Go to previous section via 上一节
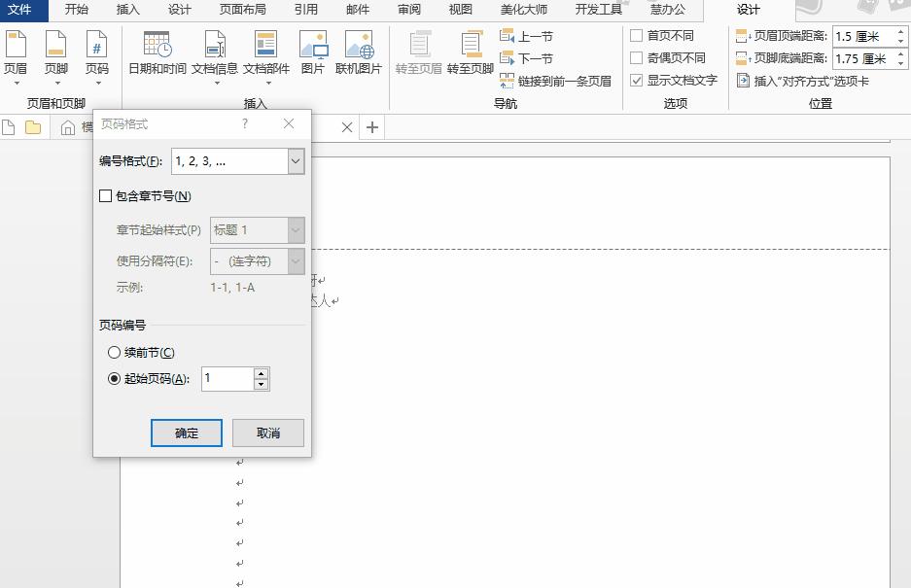Viewport: 911px width, 588px height. click(x=530, y=37)
